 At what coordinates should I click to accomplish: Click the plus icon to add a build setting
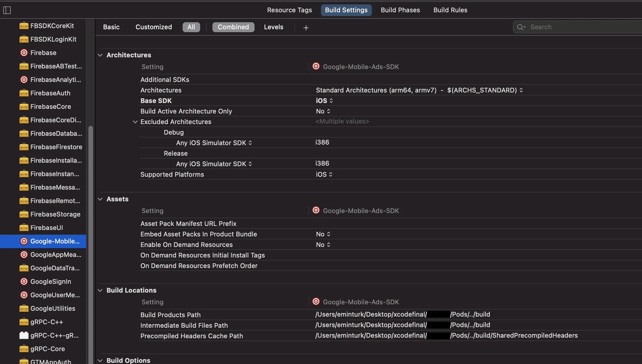click(306, 28)
